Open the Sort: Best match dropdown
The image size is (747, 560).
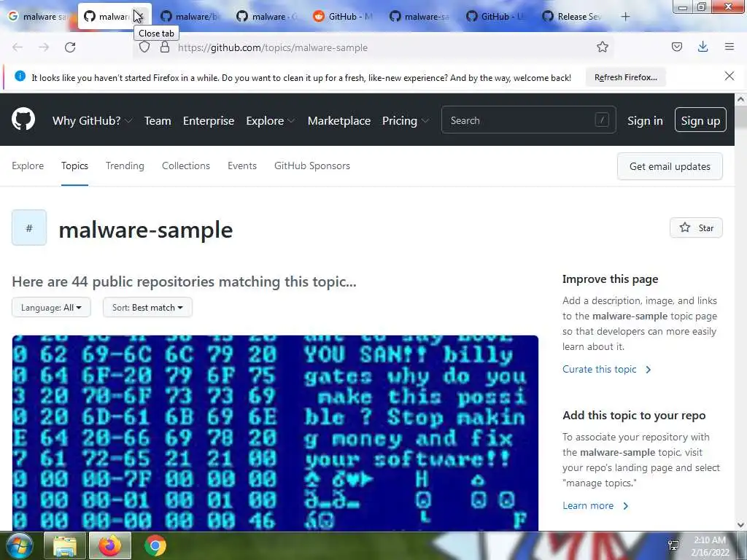[147, 308]
